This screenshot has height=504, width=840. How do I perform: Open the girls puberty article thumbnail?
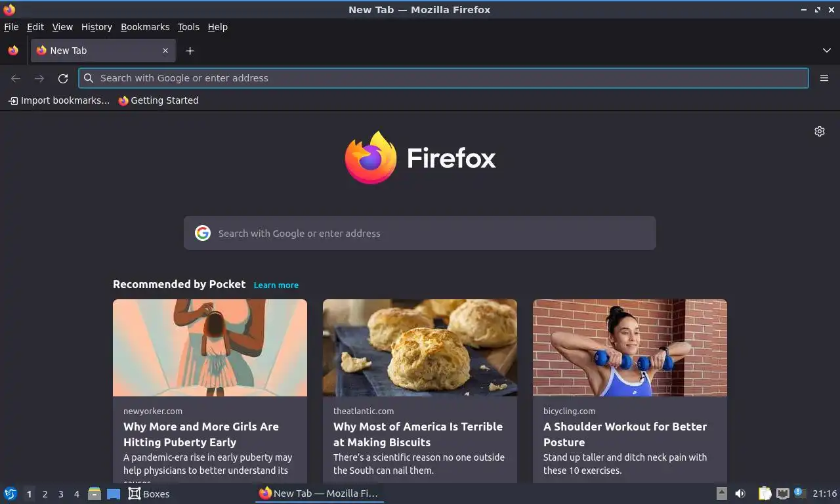click(x=210, y=348)
